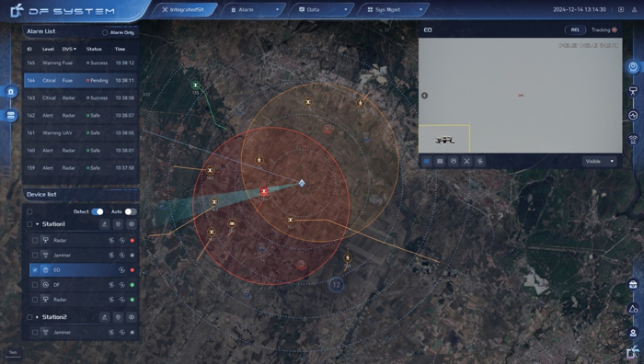Open the toolbox icon in right sidebar

pos(633,284)
